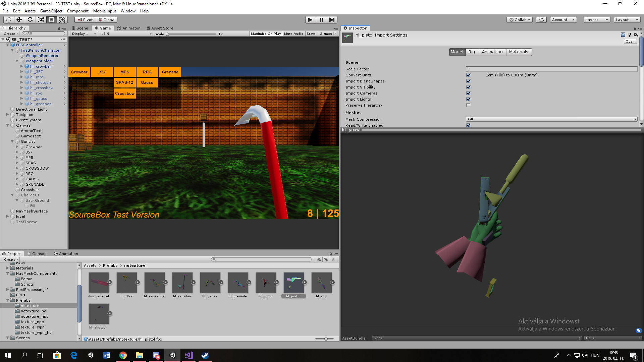644x362 pixels.
Task: Open the Account dropdown
Action: click(x=563, y=20)
